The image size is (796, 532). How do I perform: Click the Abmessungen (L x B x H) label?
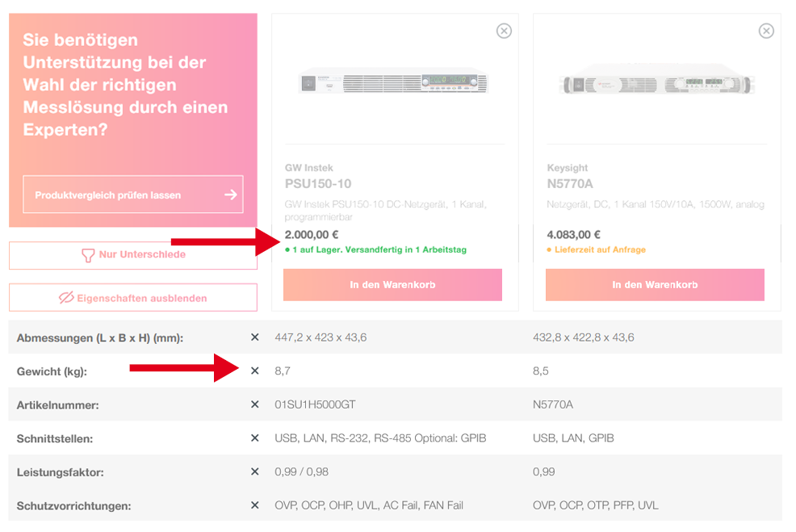tap(100, 338)
